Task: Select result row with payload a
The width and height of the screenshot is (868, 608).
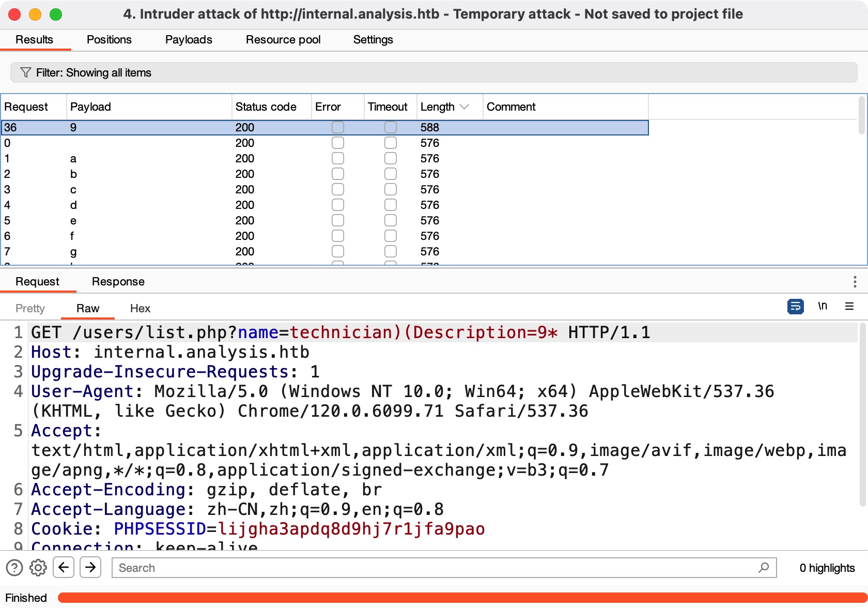Action: [325, 158]
